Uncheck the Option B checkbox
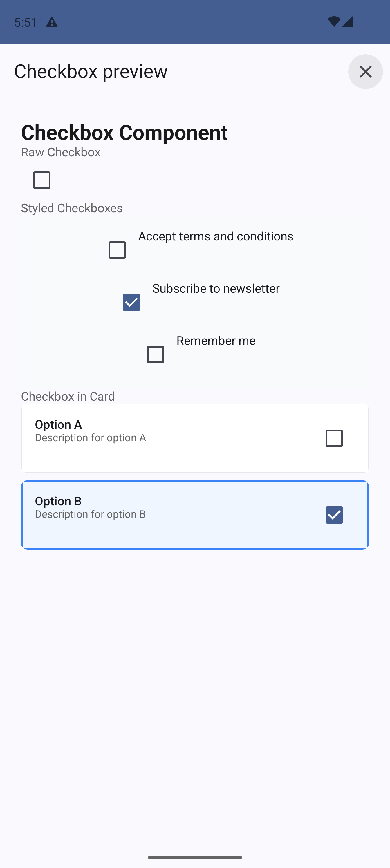This screenshot has width=390, height=868. point(334,515)
